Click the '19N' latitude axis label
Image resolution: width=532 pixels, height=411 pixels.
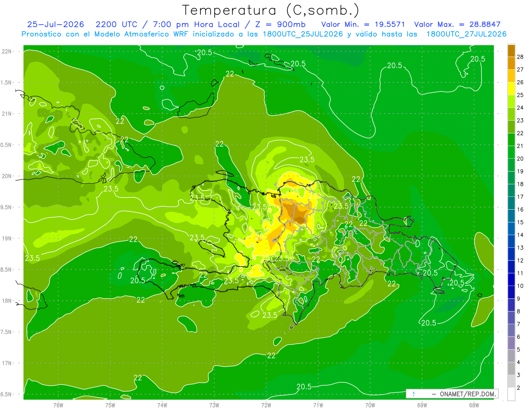[x=7, y=239]
